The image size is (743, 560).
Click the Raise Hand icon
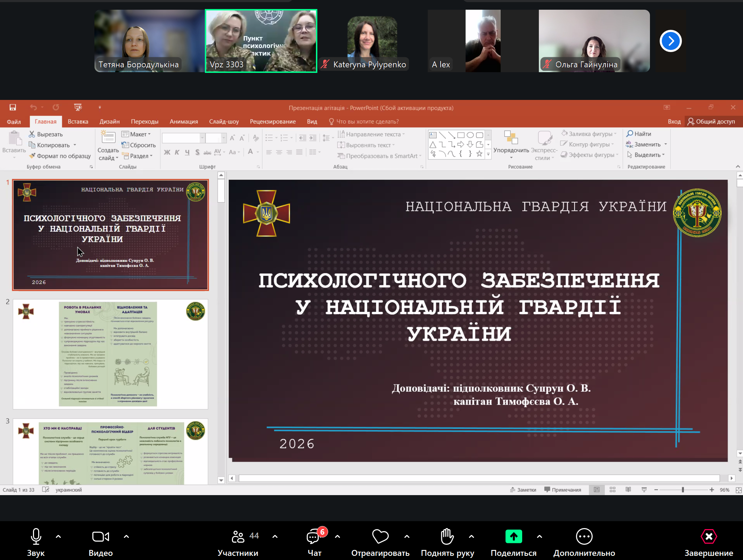[447, 537]
